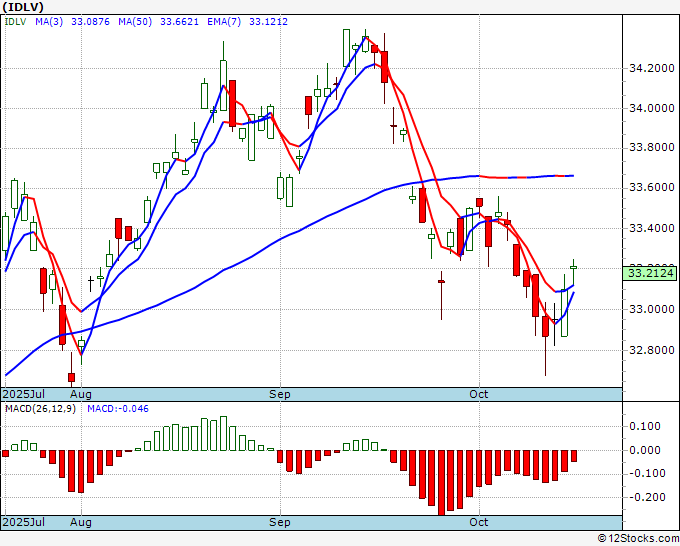Image resolution: width=680 pixels, height=546 pixels.
Task: Click the 33.0000 price axis label
Action: click(x=652, y=309)
